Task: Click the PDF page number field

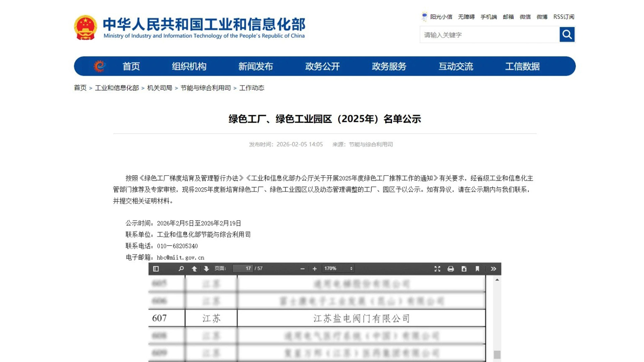Action: pos(243,268)
